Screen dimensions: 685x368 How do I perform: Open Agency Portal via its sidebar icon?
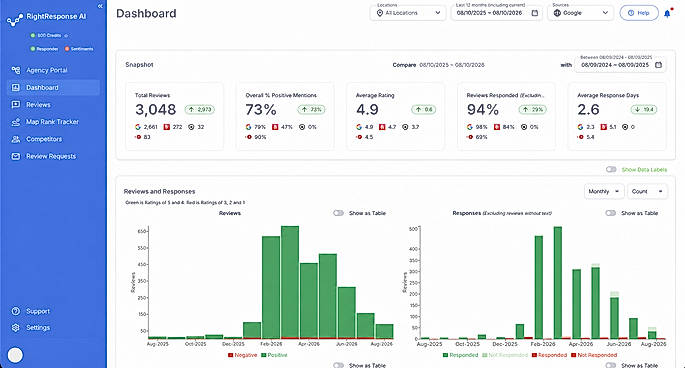click(16, 70)
